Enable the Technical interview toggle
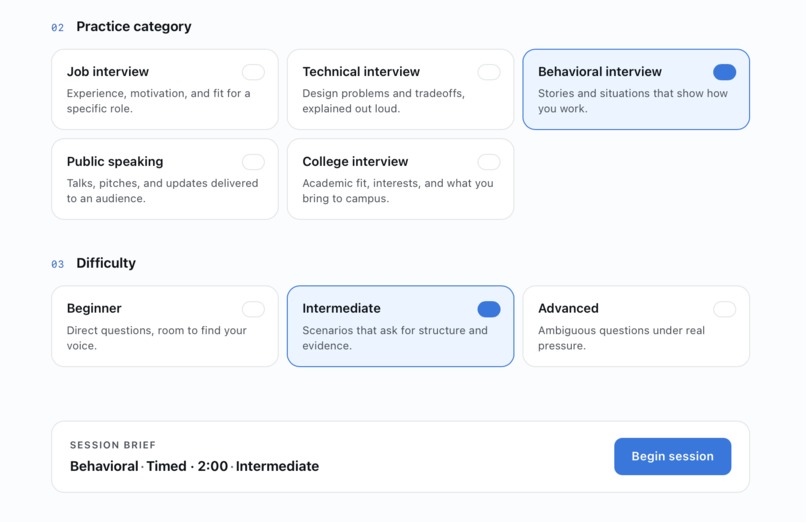Screen dimensions: 806x522 (x=489, y=72)
